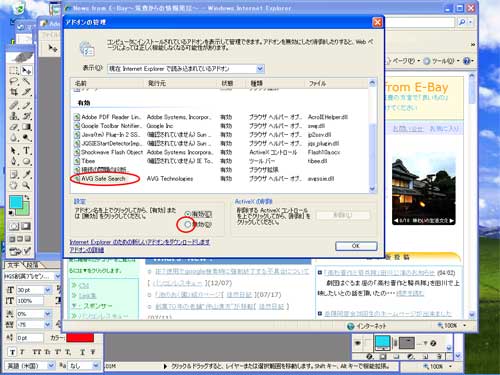Select the 有効 (enable) radio button
This screenshot has height=375, width=500.
(188, 214)
